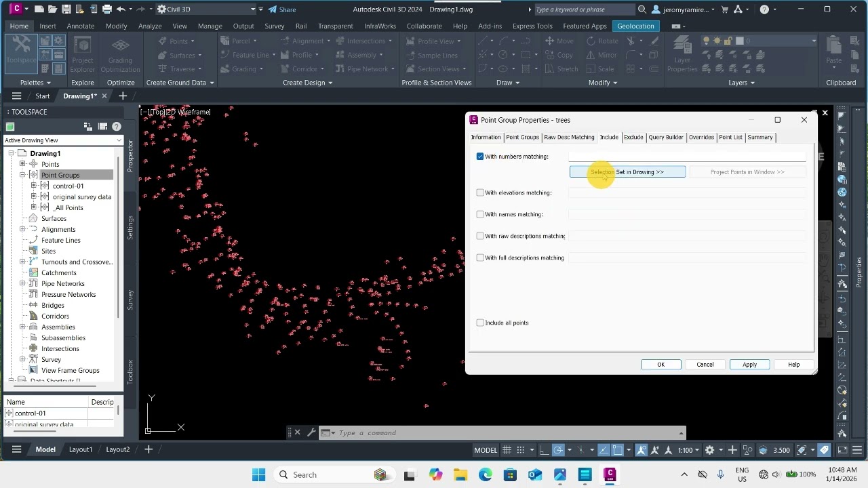This screenshot has height=488, width=868.
Task: Check Include all points checkbox
Action: click(x=480, y=323)
